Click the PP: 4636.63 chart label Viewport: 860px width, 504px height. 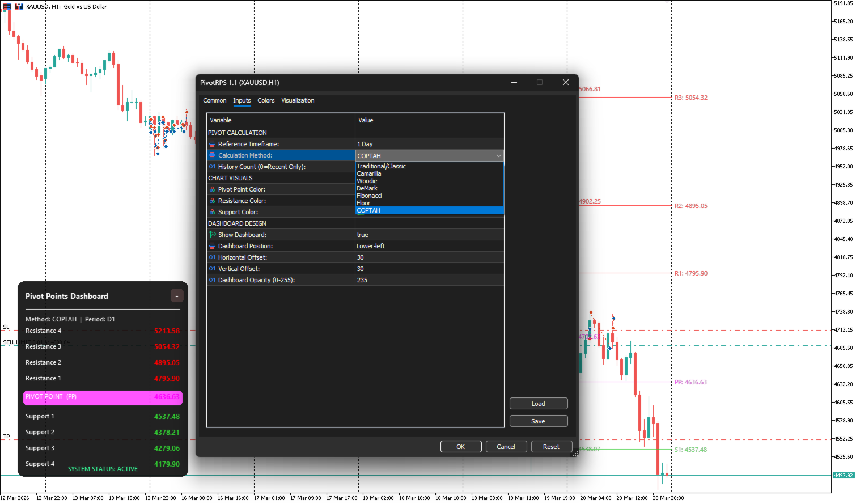(x=690, y=382)
